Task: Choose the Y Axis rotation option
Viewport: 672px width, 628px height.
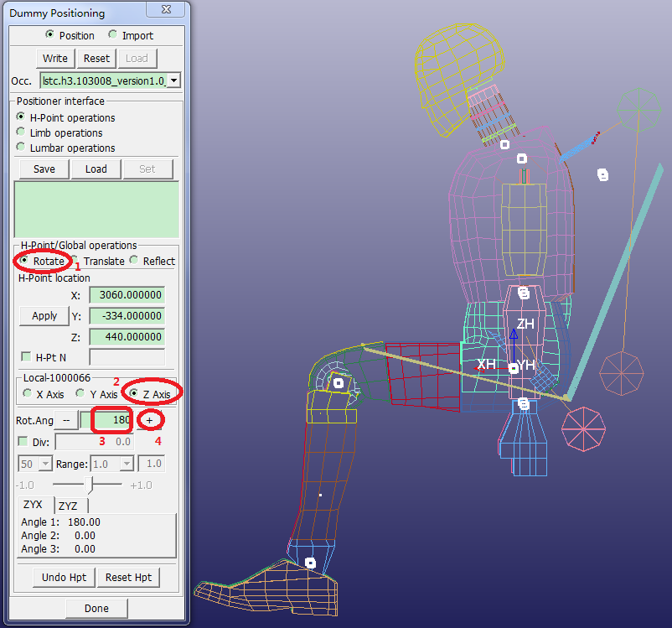Action: [80, 393]
